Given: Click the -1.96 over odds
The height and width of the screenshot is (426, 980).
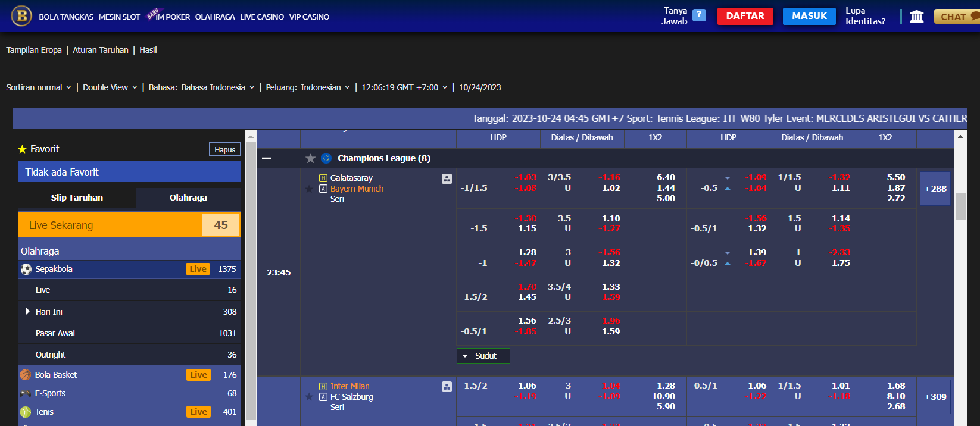Looking at the screenshot, I should (x=609, y=321).
